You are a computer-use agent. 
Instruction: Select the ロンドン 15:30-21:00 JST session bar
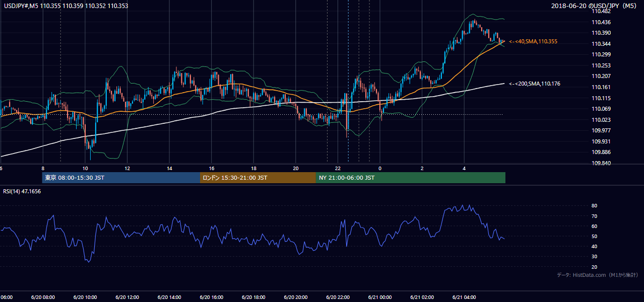pyautogui.click(x=258, y=178)
